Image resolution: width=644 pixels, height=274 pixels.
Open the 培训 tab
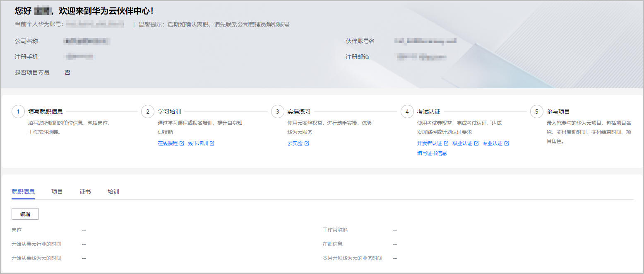[x=113, y=192]
